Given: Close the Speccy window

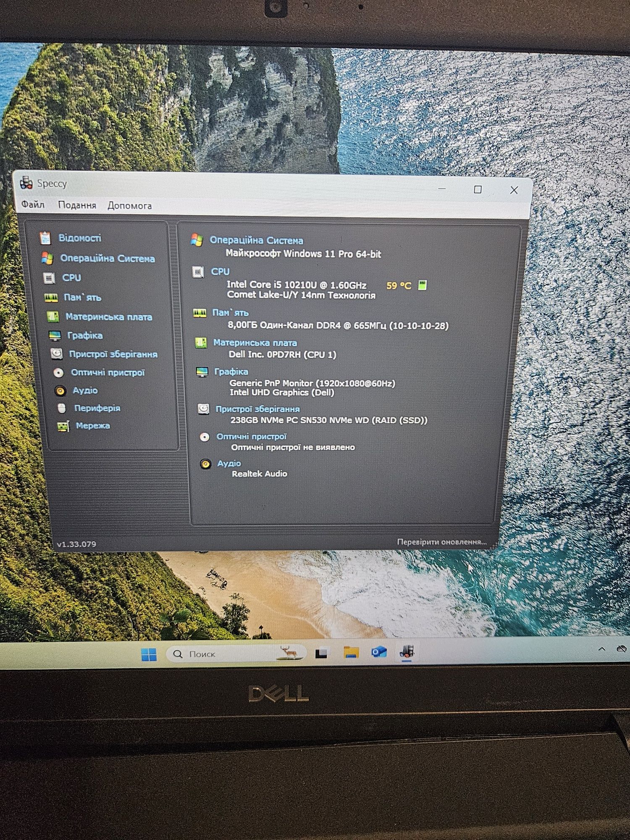Looking at the screenshot, I should point(514,190).
